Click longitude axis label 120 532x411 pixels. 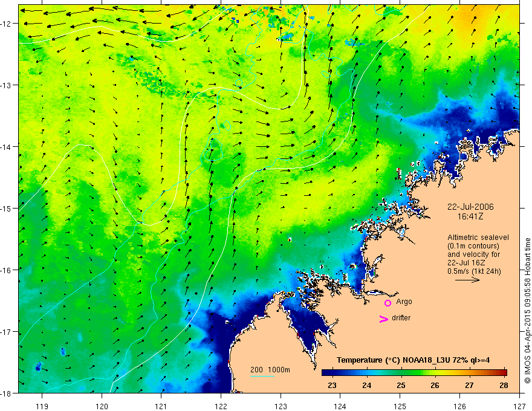click(102, 406)
